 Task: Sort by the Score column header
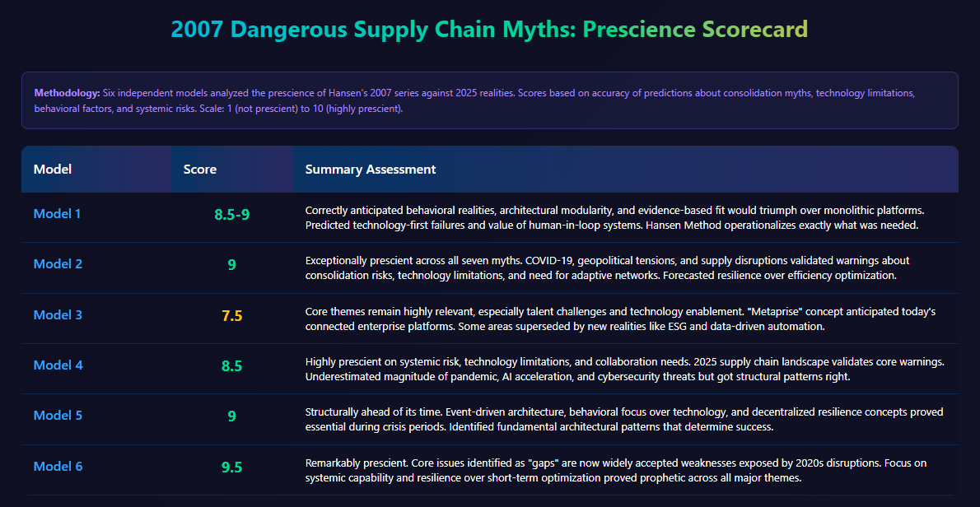[x=200, y=170]
